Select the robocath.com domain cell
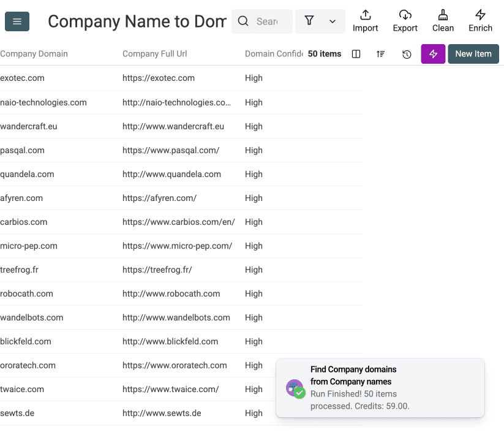This screenshot has width=504, height=432. click(26, 294)
